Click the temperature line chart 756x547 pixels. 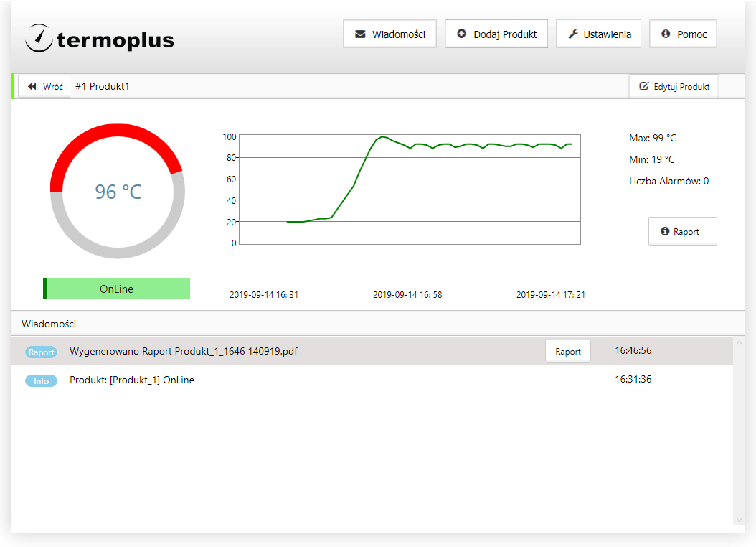click(409, 190)
